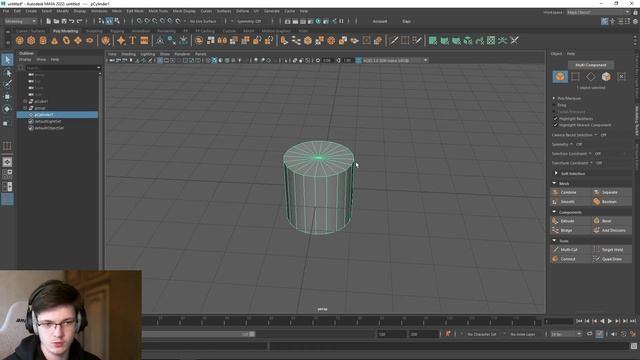Image resolution: width=640 pixels, height=360 pixels.
Task: Open Outliner Display menu
Action: click(25, 60)
